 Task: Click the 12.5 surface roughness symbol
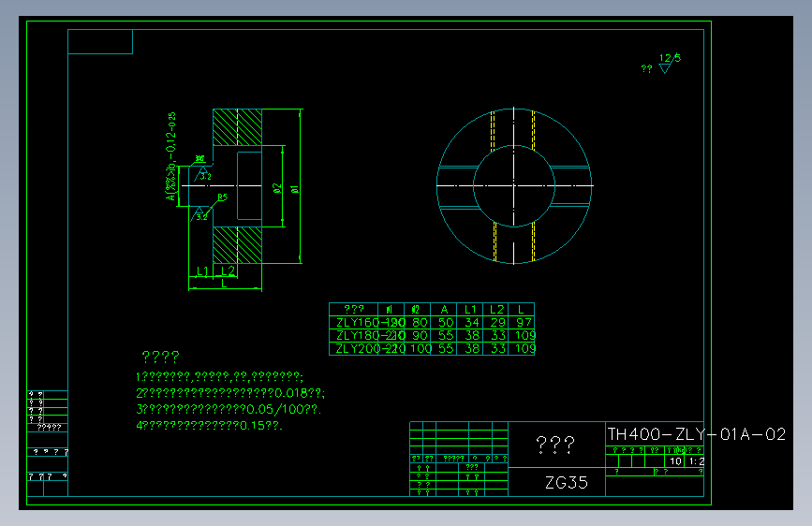tap(669, 63)
